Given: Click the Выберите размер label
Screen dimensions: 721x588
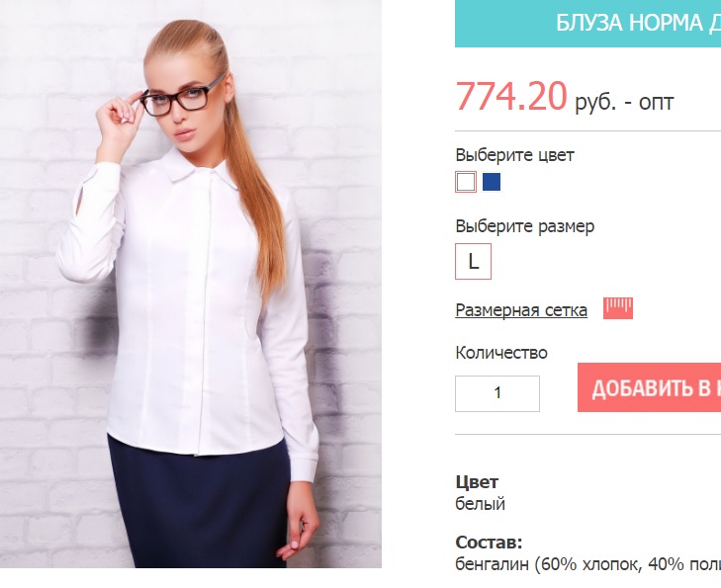Looking at the screenshot, I should (x=524, y=226).
